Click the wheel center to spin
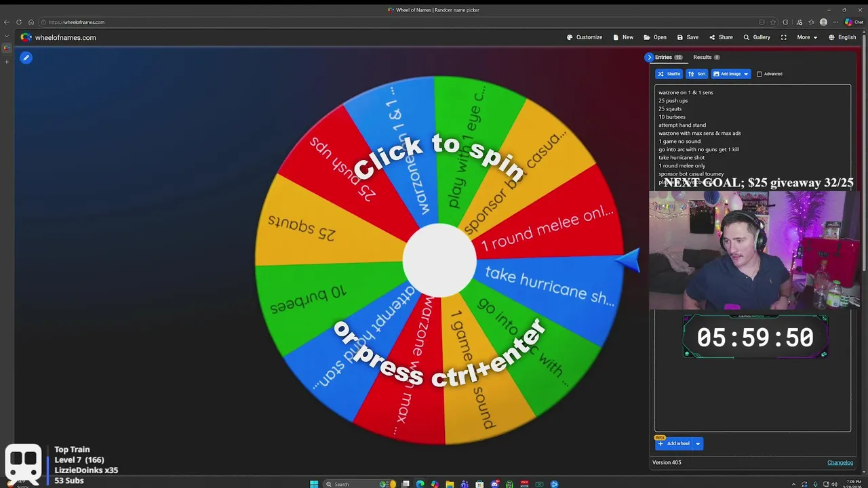Image resolution: width=868 pixels, height=488 pixels. [x=439, y=260]
